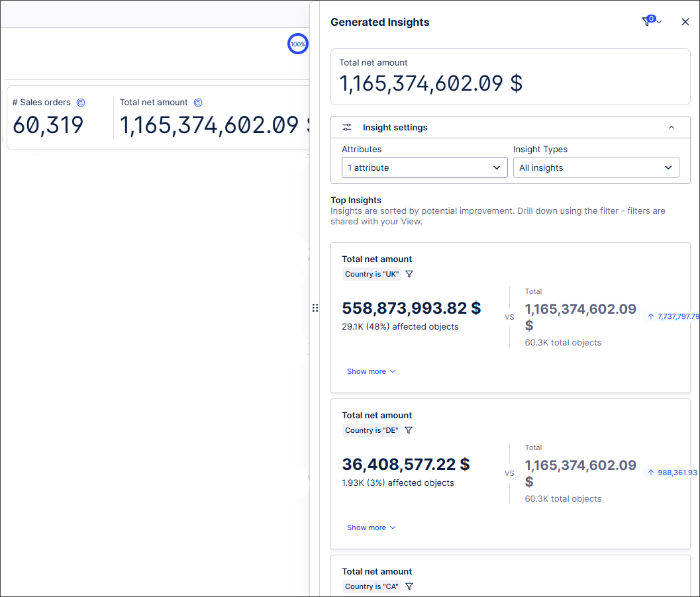Click the 1,165,374,602.09 $ value on the dashboard
This screenshot has height=597, width=700.
point(215,125)
